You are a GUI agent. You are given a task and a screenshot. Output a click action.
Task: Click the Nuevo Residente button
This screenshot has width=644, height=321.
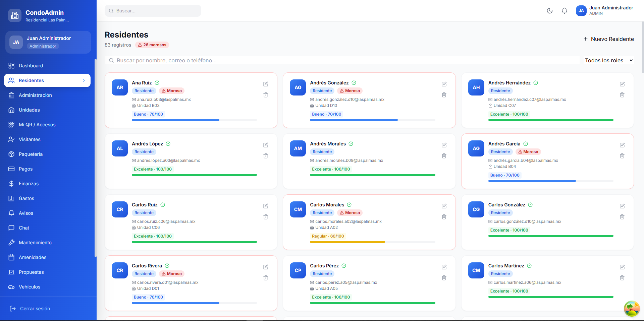(608, 39)
